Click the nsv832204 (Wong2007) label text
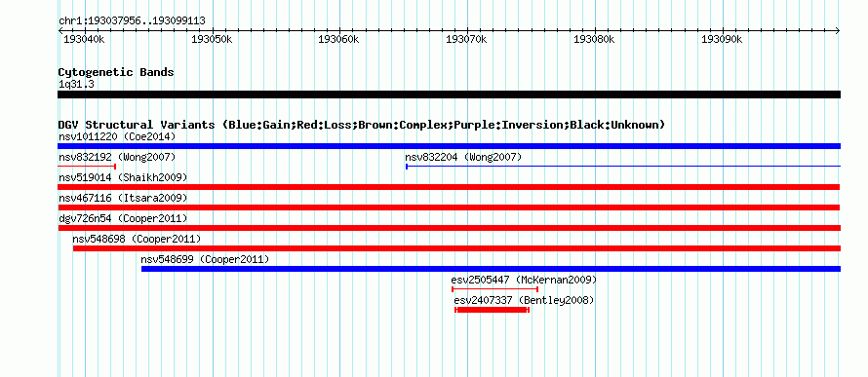 463,157
